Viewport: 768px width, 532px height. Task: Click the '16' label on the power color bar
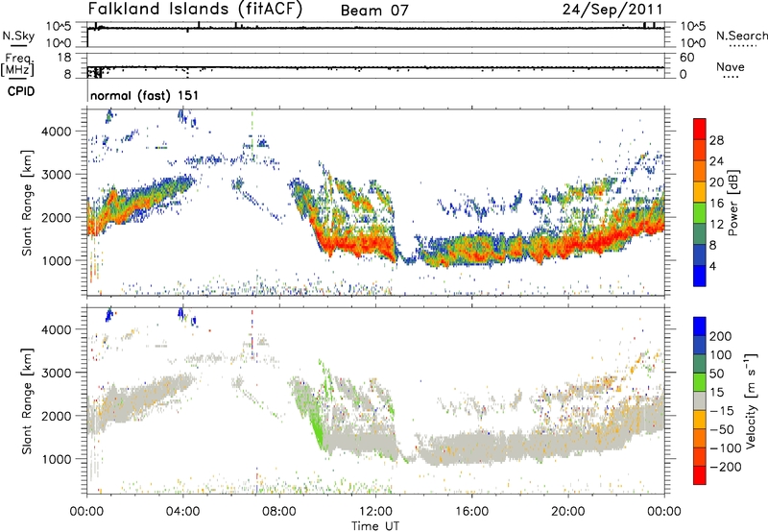(x=716, y=204)
